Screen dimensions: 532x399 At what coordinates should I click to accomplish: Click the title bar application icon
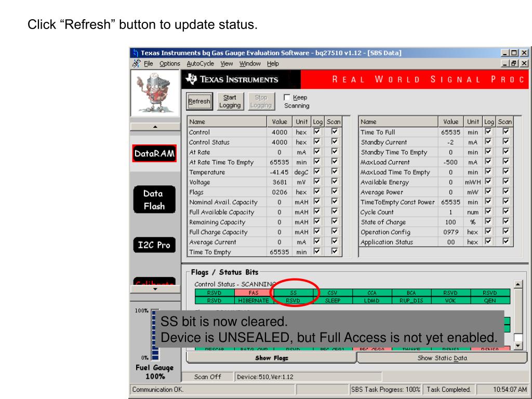136,52
